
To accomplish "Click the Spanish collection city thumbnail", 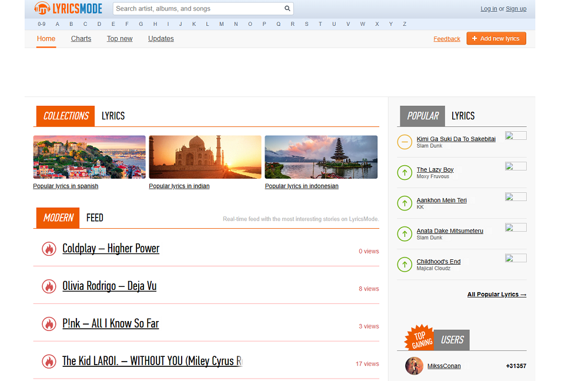I will click(x=89, y=157).
